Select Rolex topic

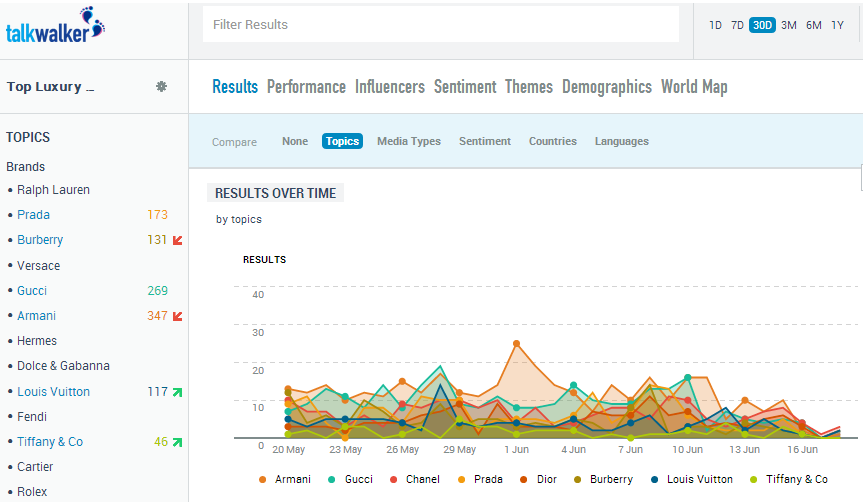pyautogui.click(x=32, y=492)
